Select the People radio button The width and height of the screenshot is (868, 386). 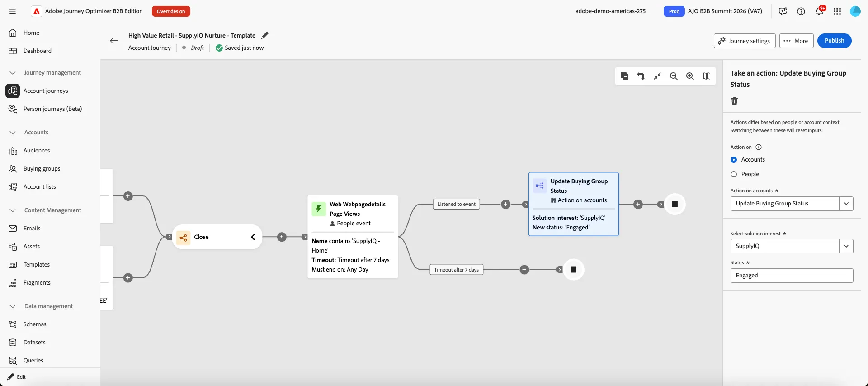coord(734,174)
